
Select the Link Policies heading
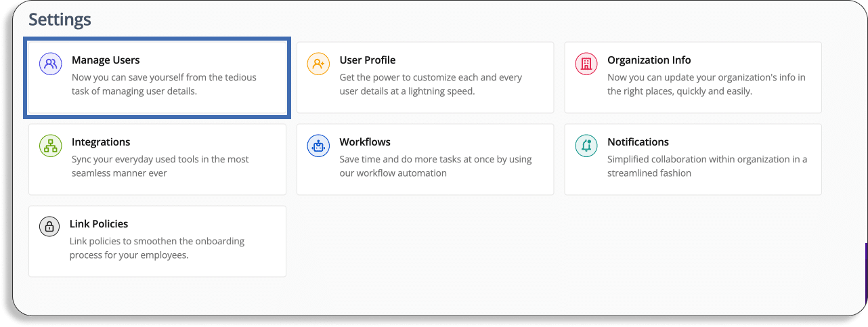point(99,224)
